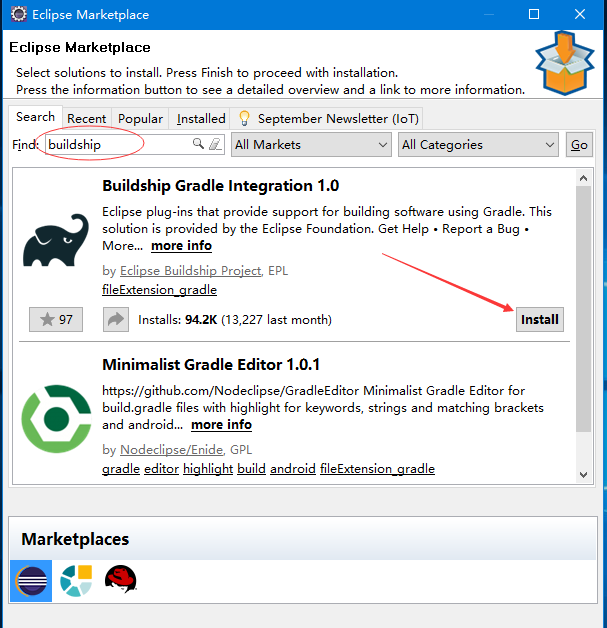Switch to the Recent tab

click(x=86, y=119)
